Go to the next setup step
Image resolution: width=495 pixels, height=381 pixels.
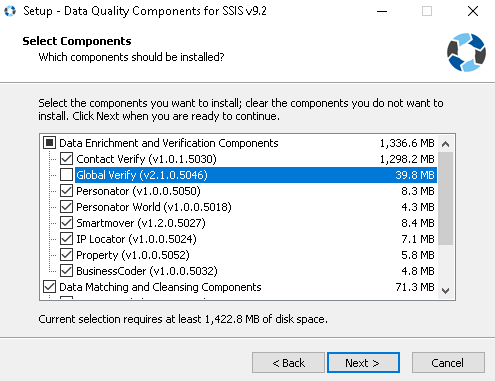[x=363, y=363]
